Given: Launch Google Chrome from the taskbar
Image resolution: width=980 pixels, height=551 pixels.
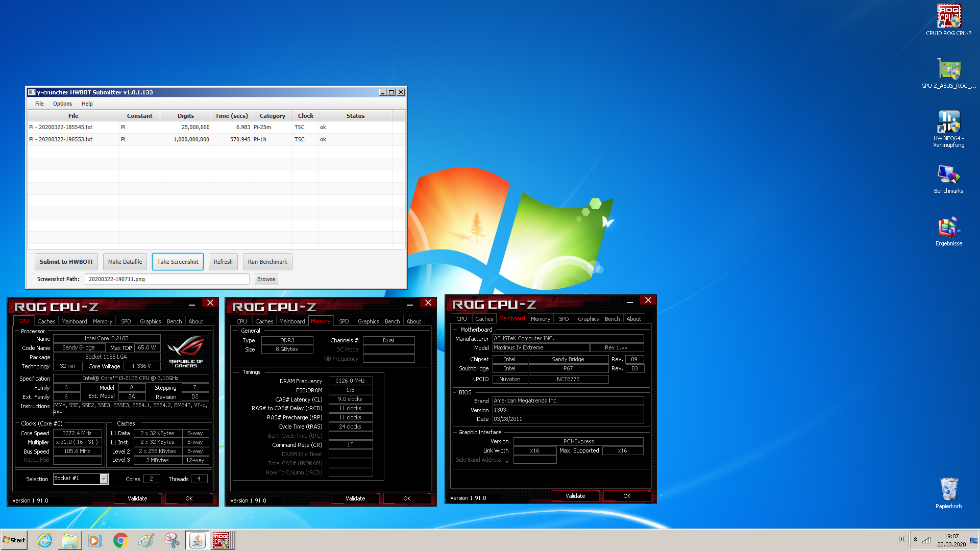Looking at the screenshot, I should point(120,540).
